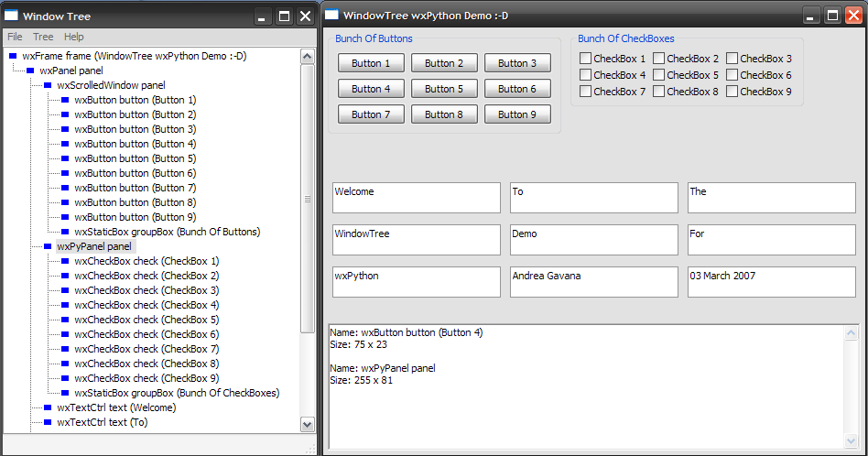
Task: Click the icon beside wxPyPanel panel
Action: 48,246
